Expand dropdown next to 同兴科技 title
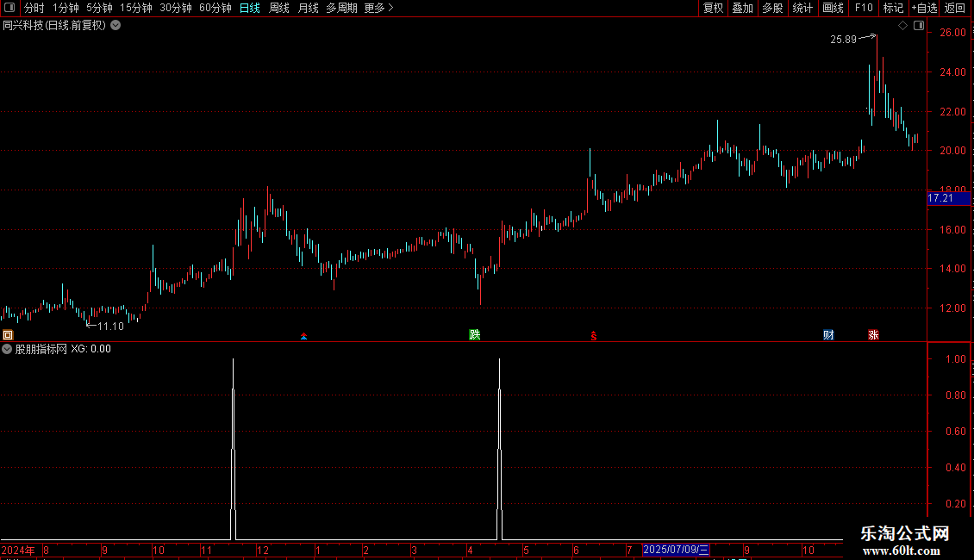Screen dimensions: 974x560 point(116,26)
